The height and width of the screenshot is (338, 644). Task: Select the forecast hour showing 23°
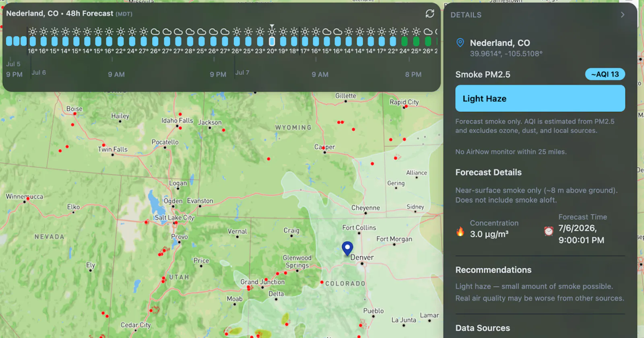pyautogui.click(x=260, y=41)
